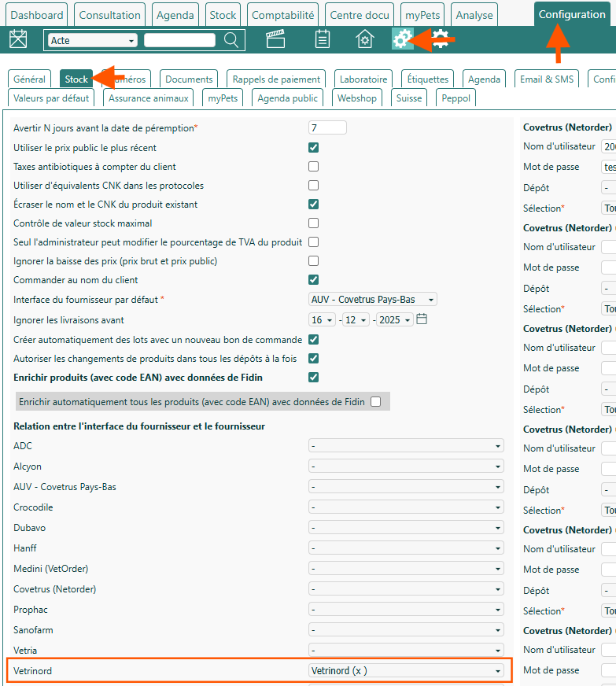This screenshot has height=686, width=616.
Task: Click the clipboard notes icon
Action: [323, 39]
